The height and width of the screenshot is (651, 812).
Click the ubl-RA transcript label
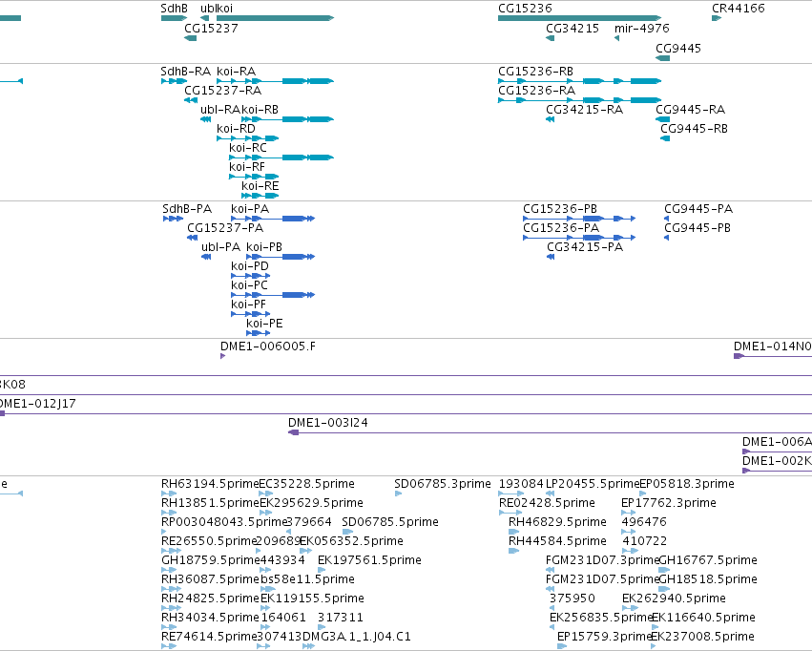coord(220,110)
